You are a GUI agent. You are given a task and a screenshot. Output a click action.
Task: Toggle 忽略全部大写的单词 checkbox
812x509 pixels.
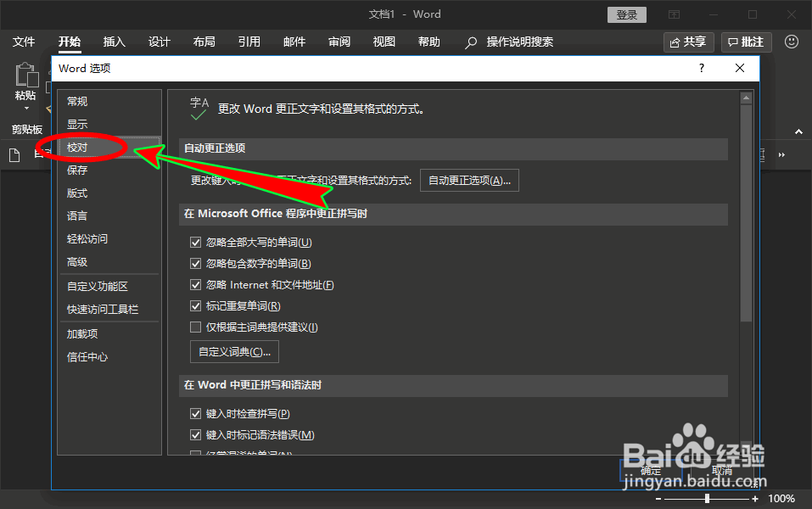(x=196, y=243)
